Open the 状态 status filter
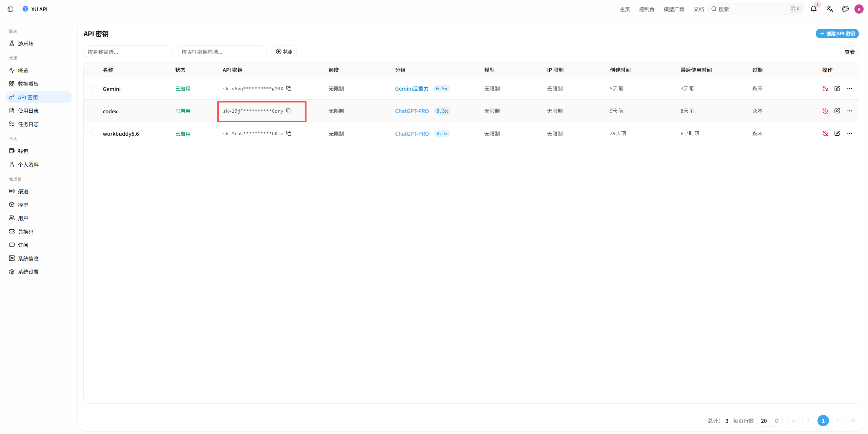 pyautogui.click(x=284, y=52)
